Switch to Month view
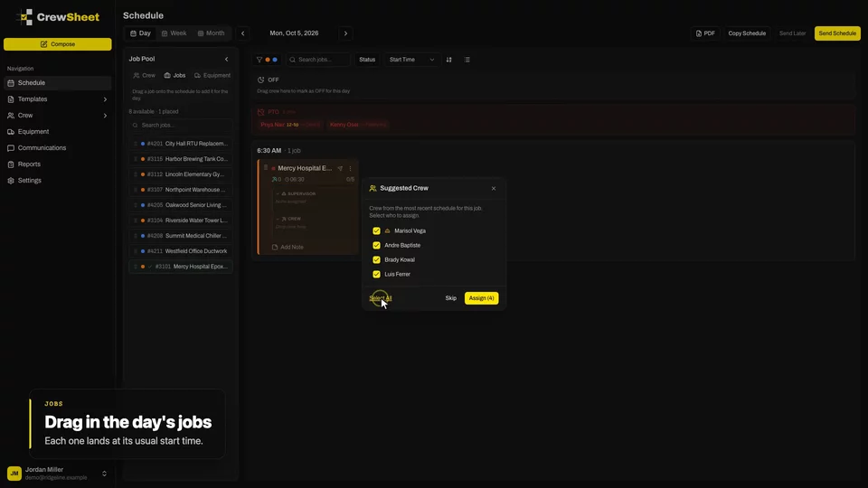The image size is (868, 488). pos(211,33)
